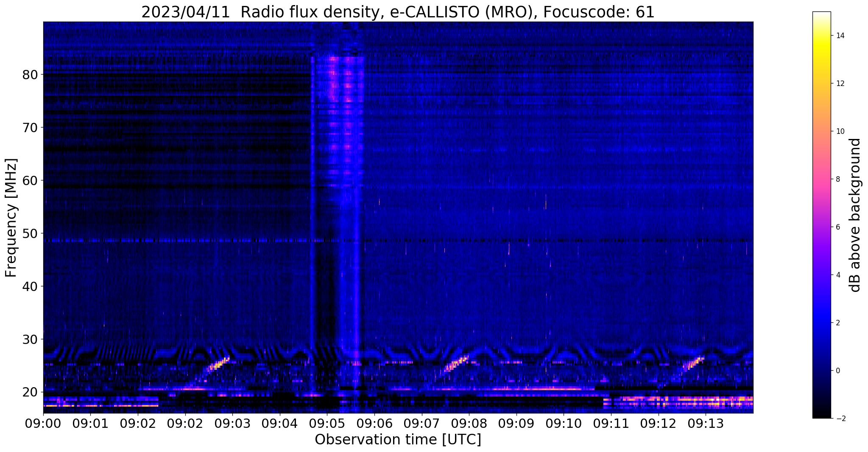Viewport: 868px width, 452px height.
Task: Click the diagonal yellow streak near 09:08
Action: (x=456, y=363)
